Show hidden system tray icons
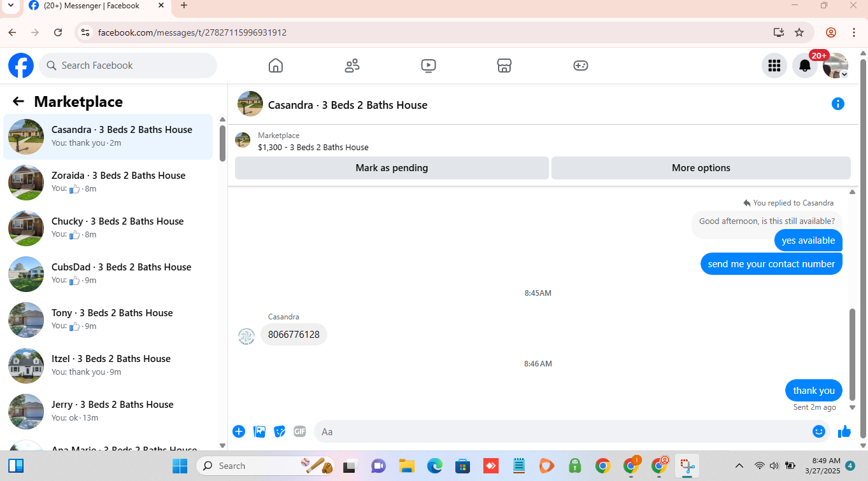Screen dimensions: 868x481 739,466
